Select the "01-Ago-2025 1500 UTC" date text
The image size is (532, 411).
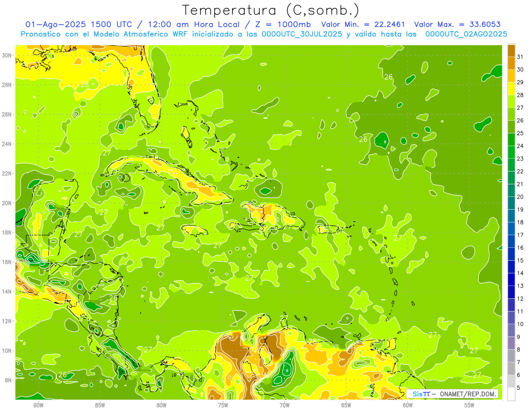click(79, 24)
